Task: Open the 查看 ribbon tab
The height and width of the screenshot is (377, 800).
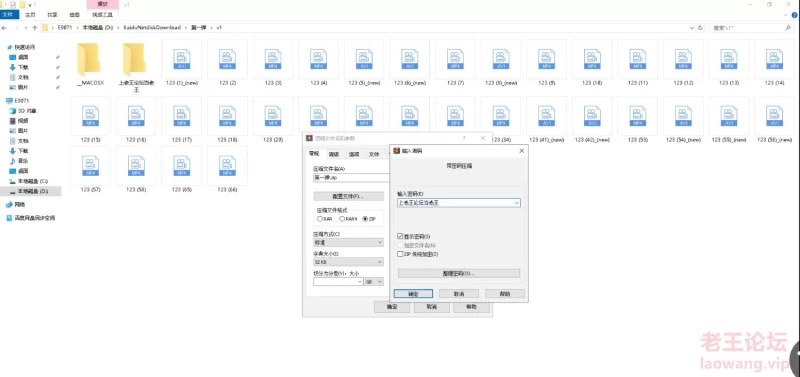Action: pyautogui.click(x=74, y=15)
